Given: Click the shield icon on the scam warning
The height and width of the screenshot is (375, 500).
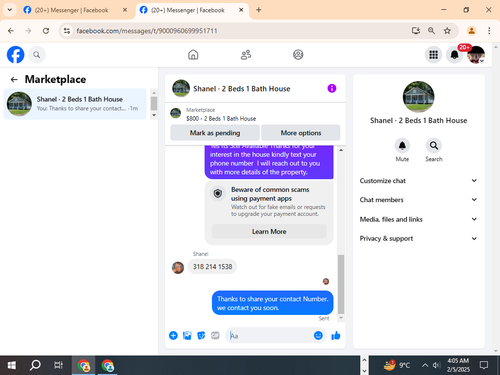Looking at the screenshot, I should click(x=218, y=193).
